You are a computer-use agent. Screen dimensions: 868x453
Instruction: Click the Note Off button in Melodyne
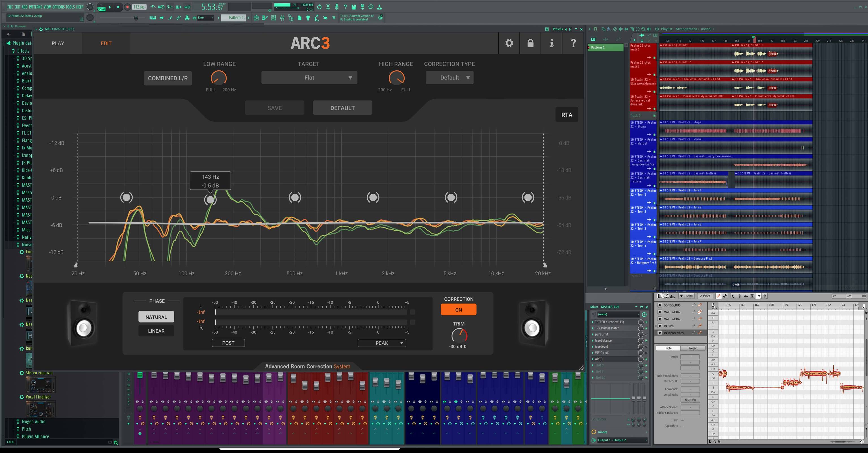click(x=690, y=400)
